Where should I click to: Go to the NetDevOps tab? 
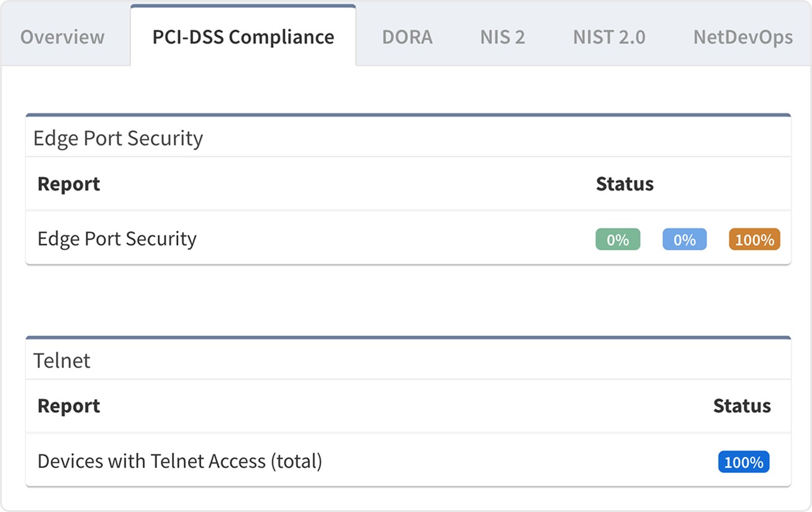click(742, 37)
